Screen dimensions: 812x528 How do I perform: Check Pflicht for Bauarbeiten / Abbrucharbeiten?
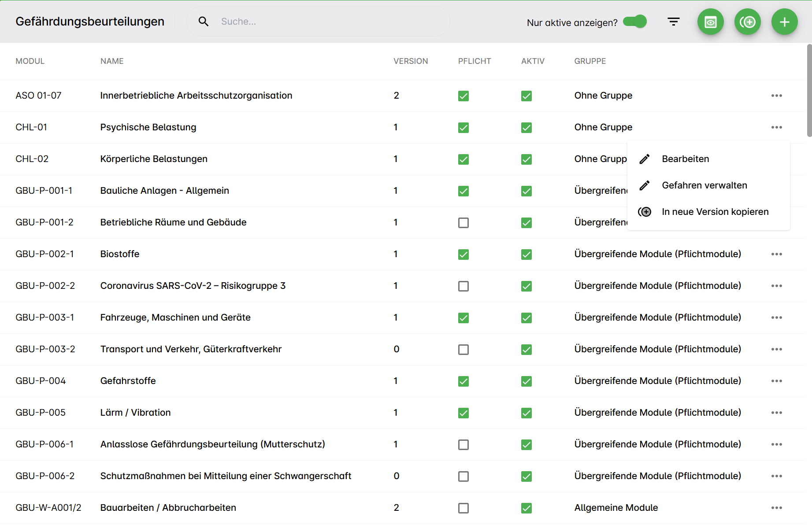463,508
